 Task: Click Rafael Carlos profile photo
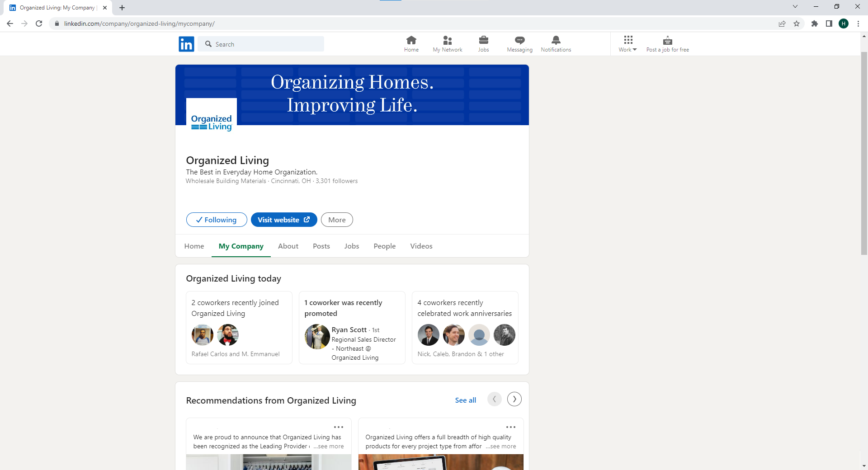point(203,335)
